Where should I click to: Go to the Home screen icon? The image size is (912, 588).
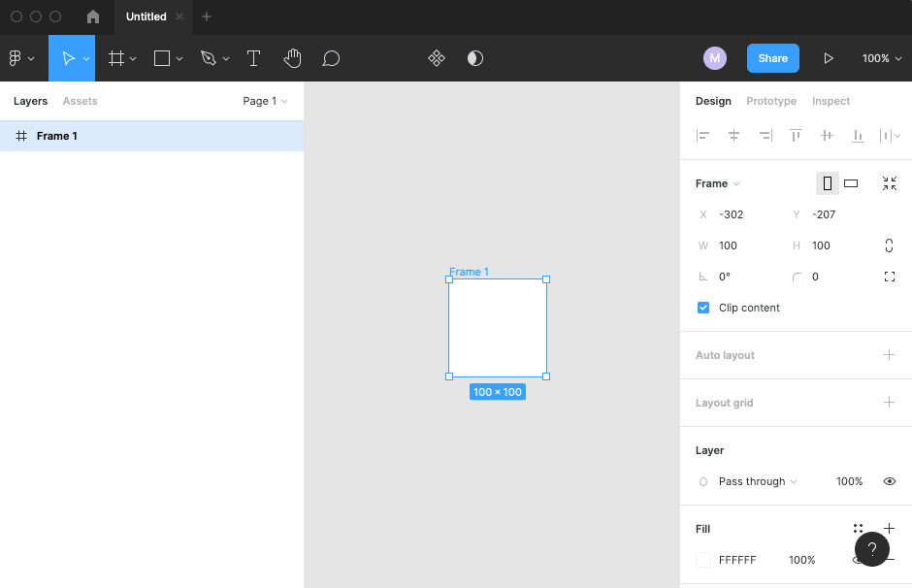point(93,16)
